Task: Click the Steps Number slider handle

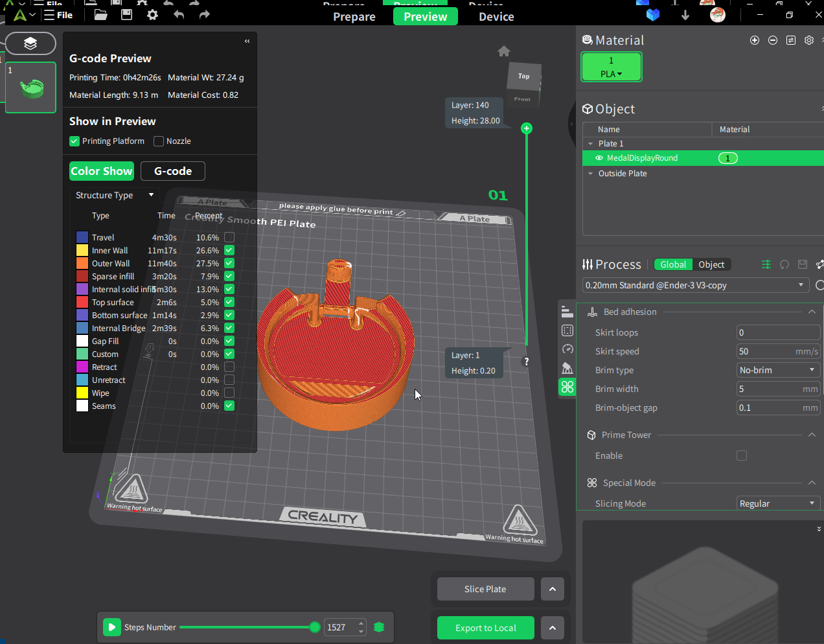Action: 315,627
